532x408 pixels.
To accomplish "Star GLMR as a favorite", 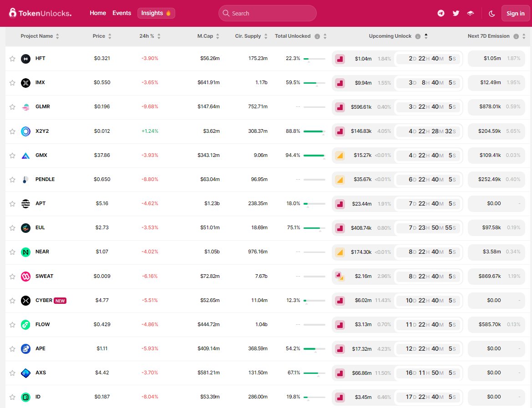I will tap(13, 107).
